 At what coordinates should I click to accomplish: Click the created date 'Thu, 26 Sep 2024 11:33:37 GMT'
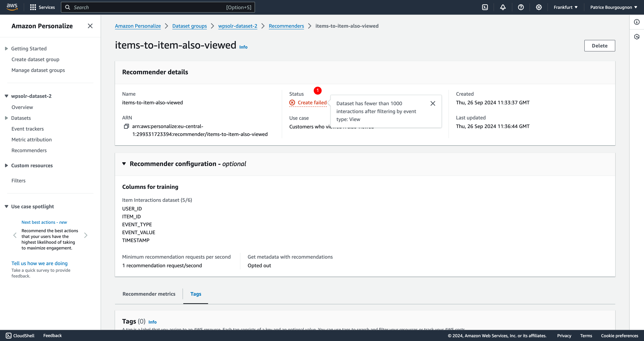pos(493,103)
